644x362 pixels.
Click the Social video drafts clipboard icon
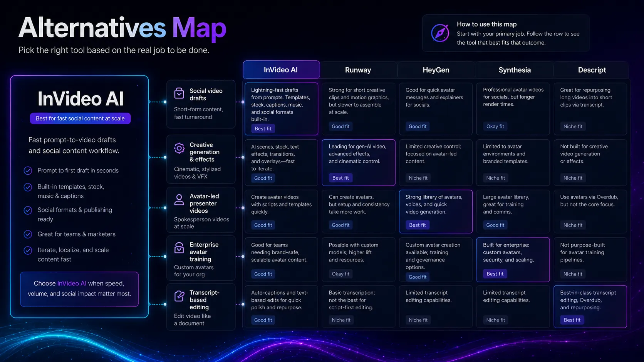pyautogui.click(x=179, y=93)
